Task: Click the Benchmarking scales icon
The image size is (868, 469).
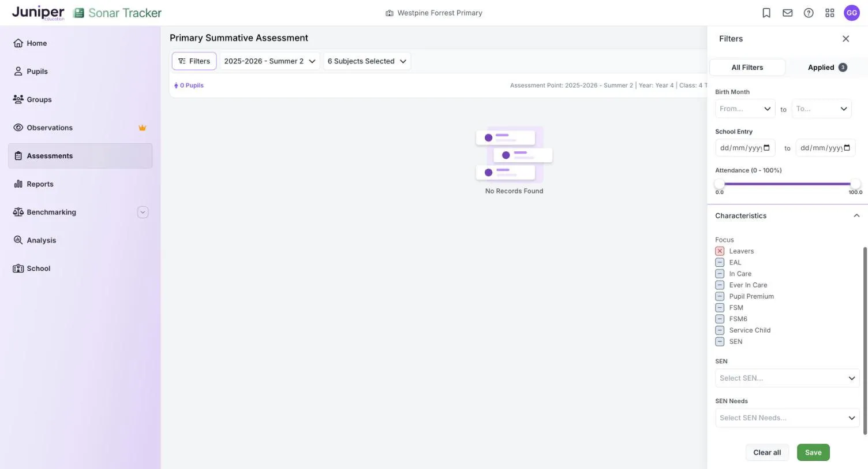Action: point(18,212)
